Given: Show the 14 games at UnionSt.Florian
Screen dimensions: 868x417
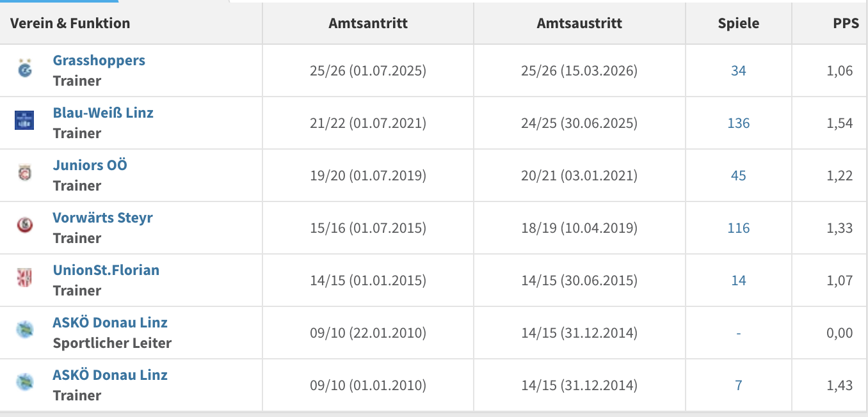Looking at the screenshot, I should click(x=739, y=280).
